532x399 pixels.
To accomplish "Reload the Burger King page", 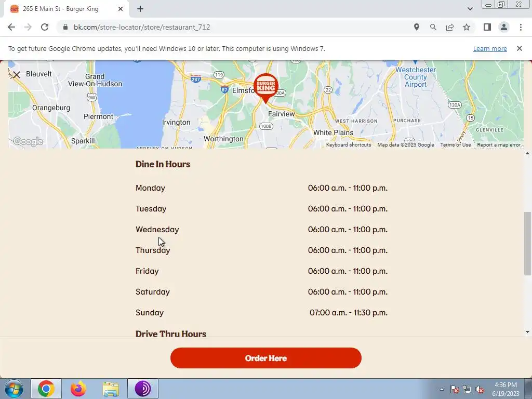I will (45, 27).
